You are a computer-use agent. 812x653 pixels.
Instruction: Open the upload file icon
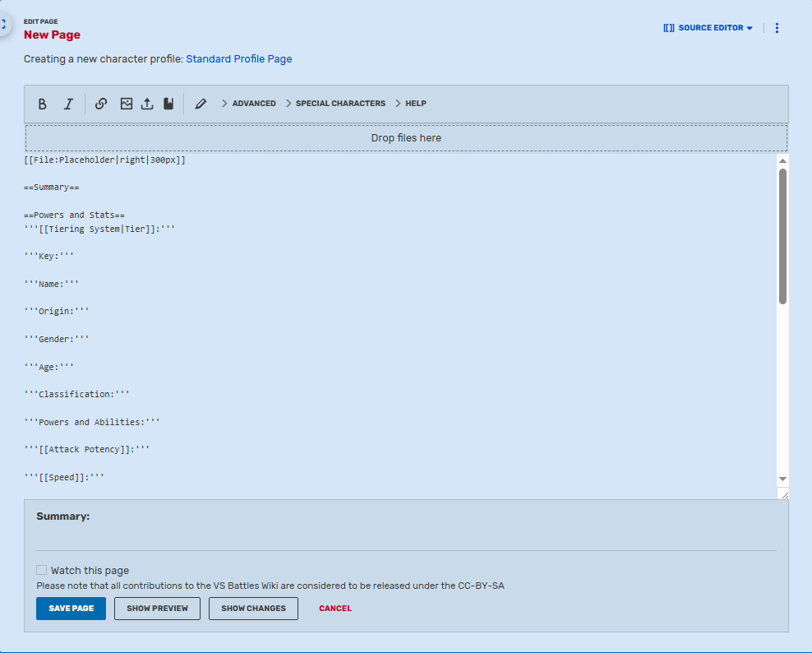[147, 104]
